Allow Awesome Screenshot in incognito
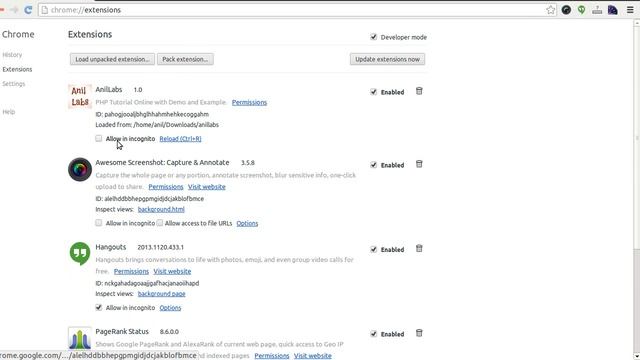The height and width of the screenshot is (360, 640). (99, 223)
